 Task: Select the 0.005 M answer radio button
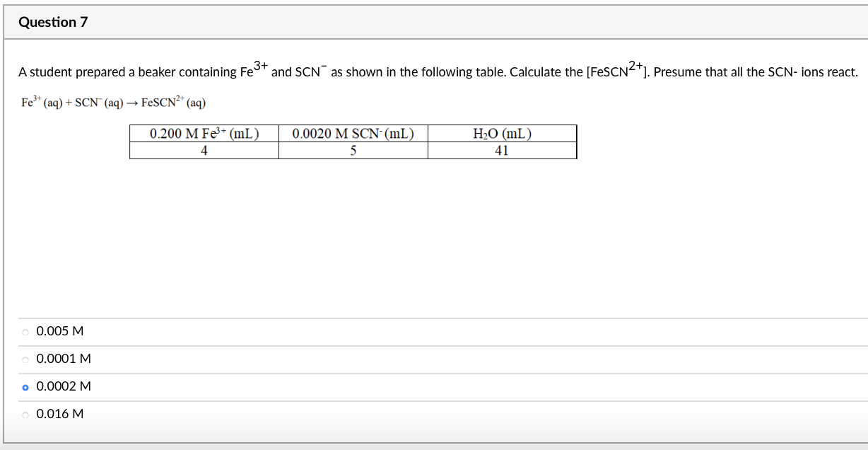pyautogui.click(x=25, y=330)
